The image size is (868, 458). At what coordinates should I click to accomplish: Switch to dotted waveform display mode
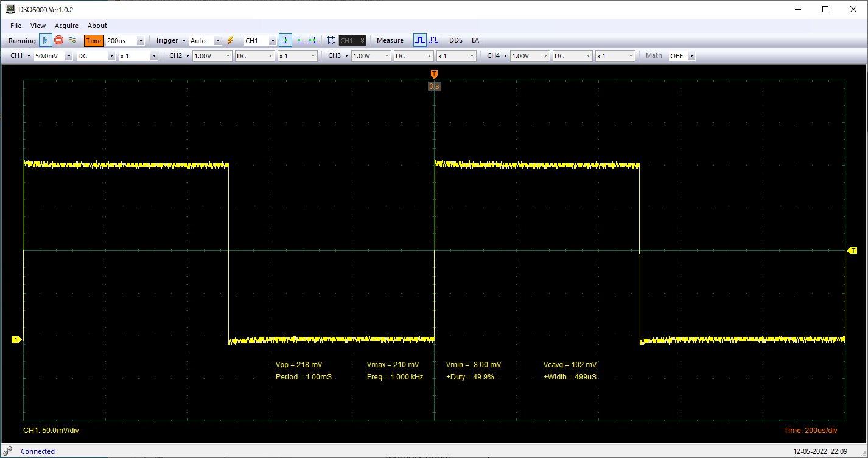tap(433, 41)
